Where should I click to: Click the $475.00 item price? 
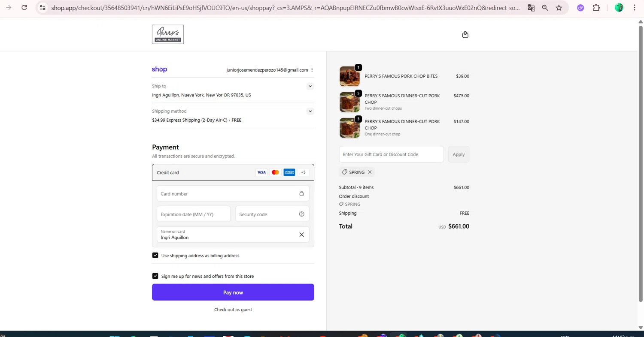461,96
